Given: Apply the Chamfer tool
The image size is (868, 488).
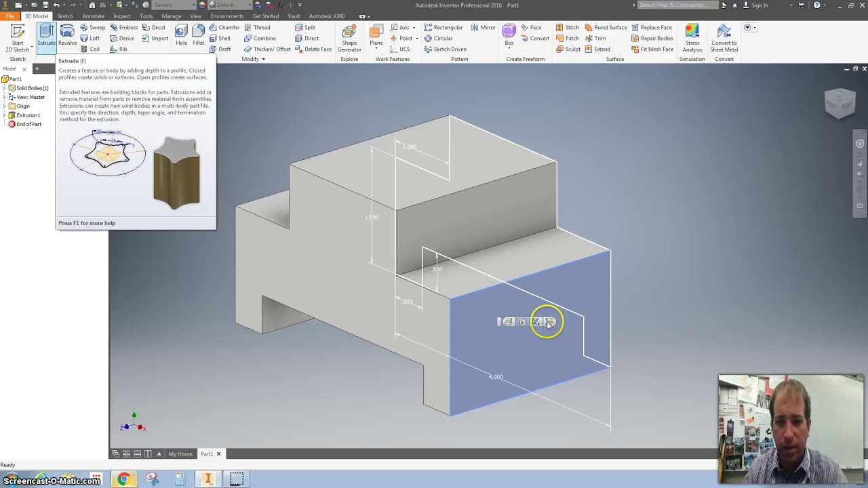Looking at the screenshot, I should point(224,28).
